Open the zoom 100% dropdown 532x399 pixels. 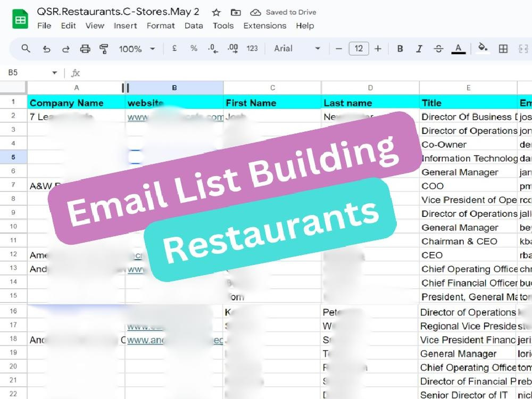pyautogui.click(x=137, y=49)
